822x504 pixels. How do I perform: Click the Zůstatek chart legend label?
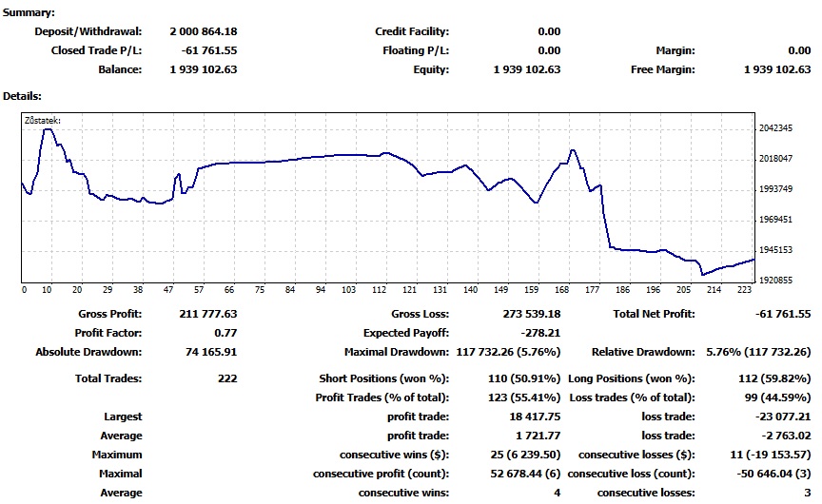point(43,121)
